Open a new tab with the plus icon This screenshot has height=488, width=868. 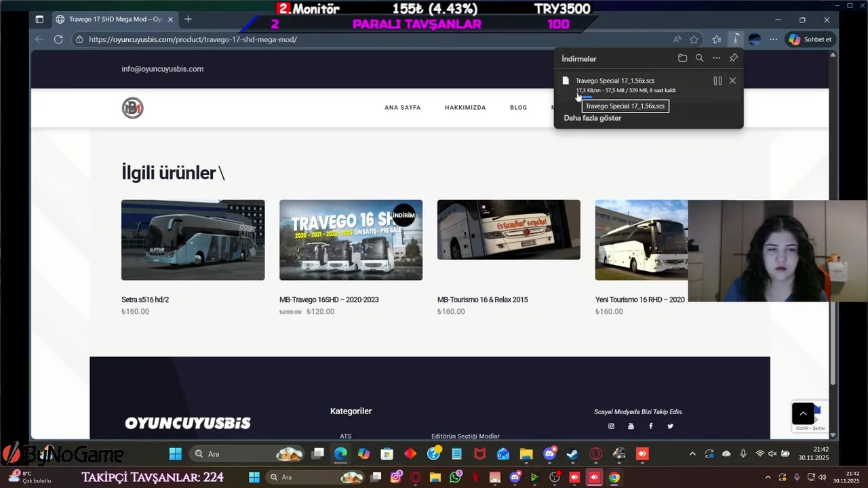point(188,19)
